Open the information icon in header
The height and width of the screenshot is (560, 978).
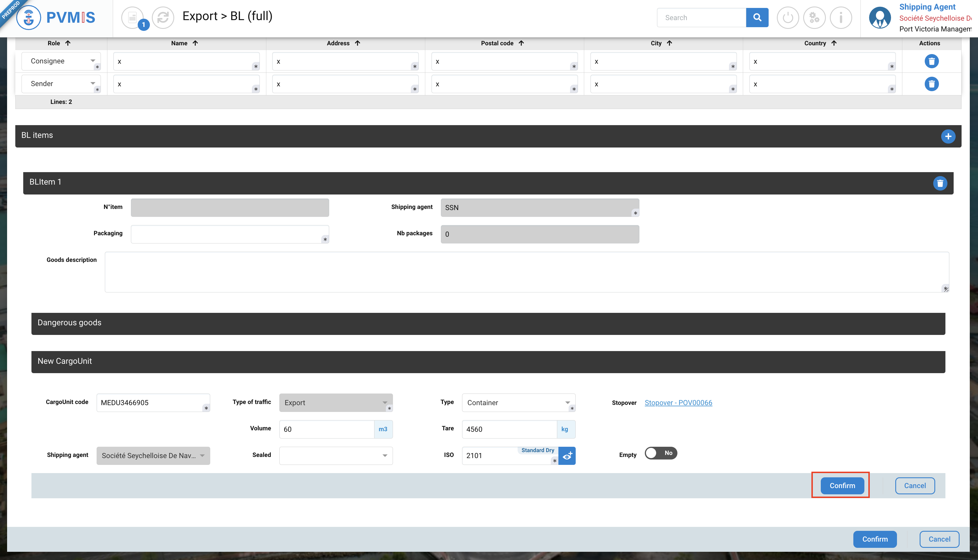coord(841,18)
